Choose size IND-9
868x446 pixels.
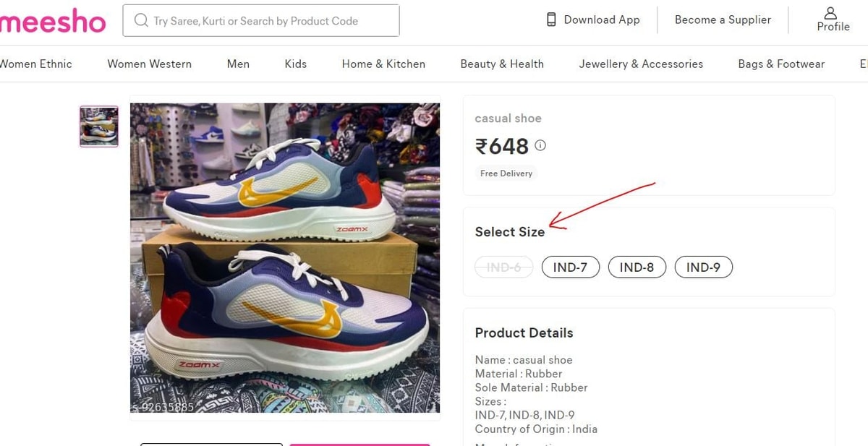[703, 267]
